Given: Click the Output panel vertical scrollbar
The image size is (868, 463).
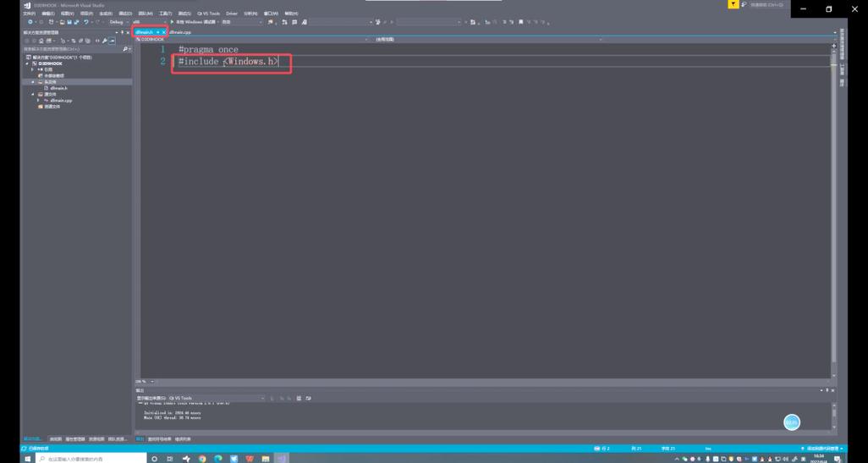Looking at the screenshot, I should pyautogui.click(x=834, y=416).
